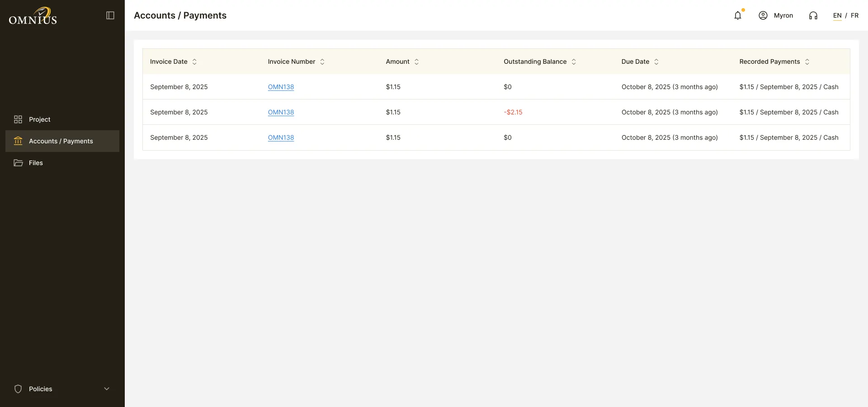Open the Project menu item
This screenshot has width=868, height=407.
click(x=62, y=119)
